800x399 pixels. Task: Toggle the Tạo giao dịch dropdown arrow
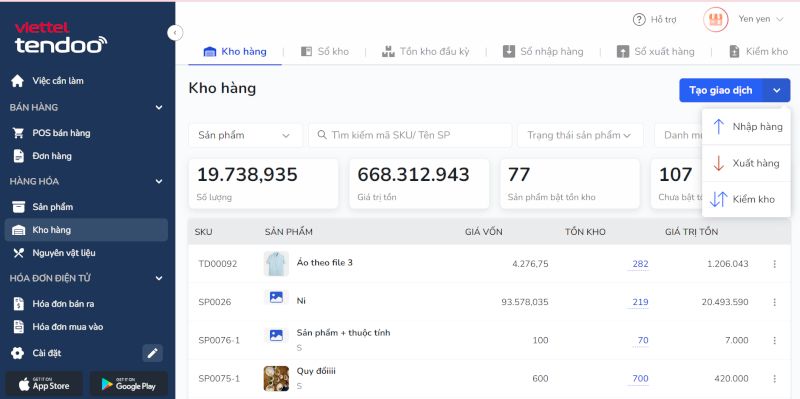click(777, 90)
